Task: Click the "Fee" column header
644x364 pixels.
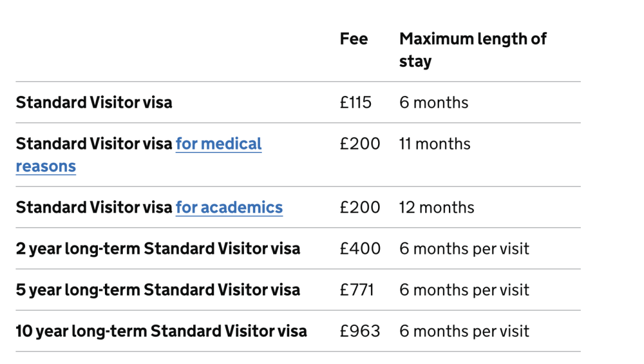Action: (x=354, y=39)
